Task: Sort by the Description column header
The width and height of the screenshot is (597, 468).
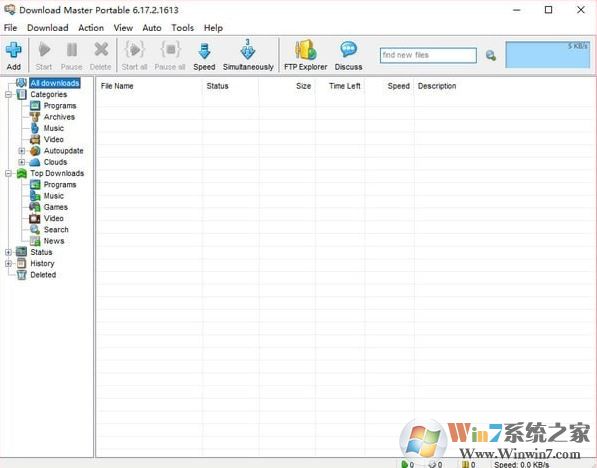Action: point(437,86)
